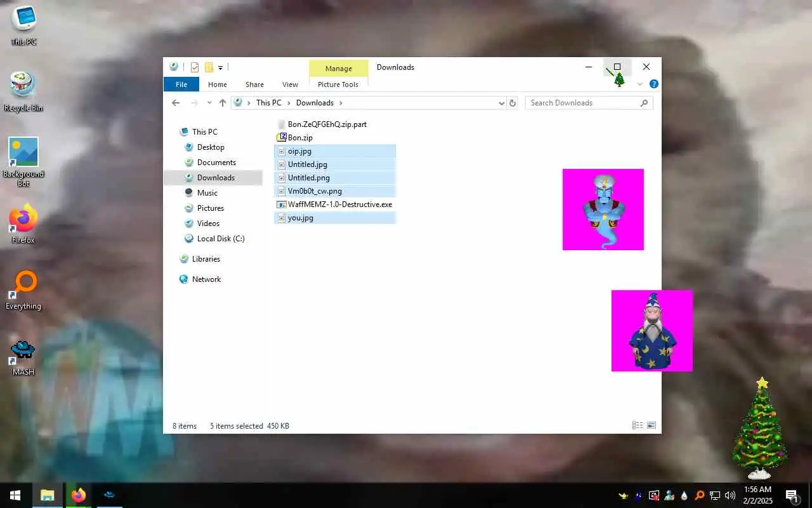Viewport: 812px width, 508px height.
Task: Click the chevron after Downloads in address bar
Action: pos(341,103)
